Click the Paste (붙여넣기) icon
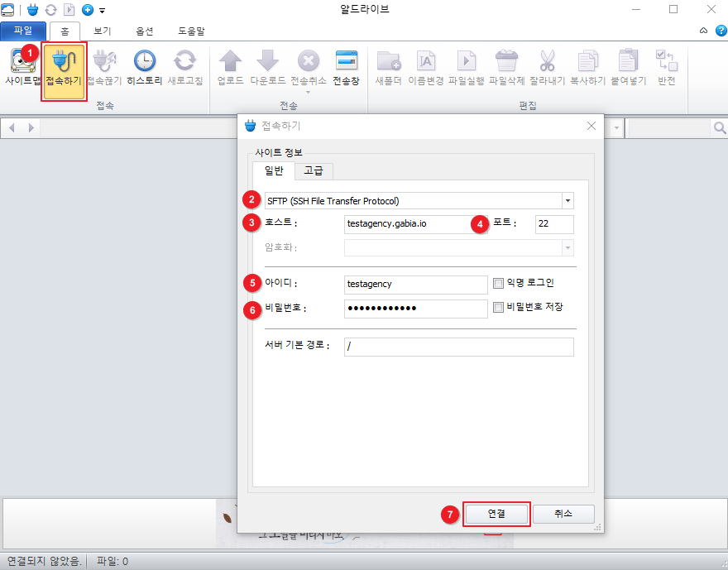 tap(628, 67)
